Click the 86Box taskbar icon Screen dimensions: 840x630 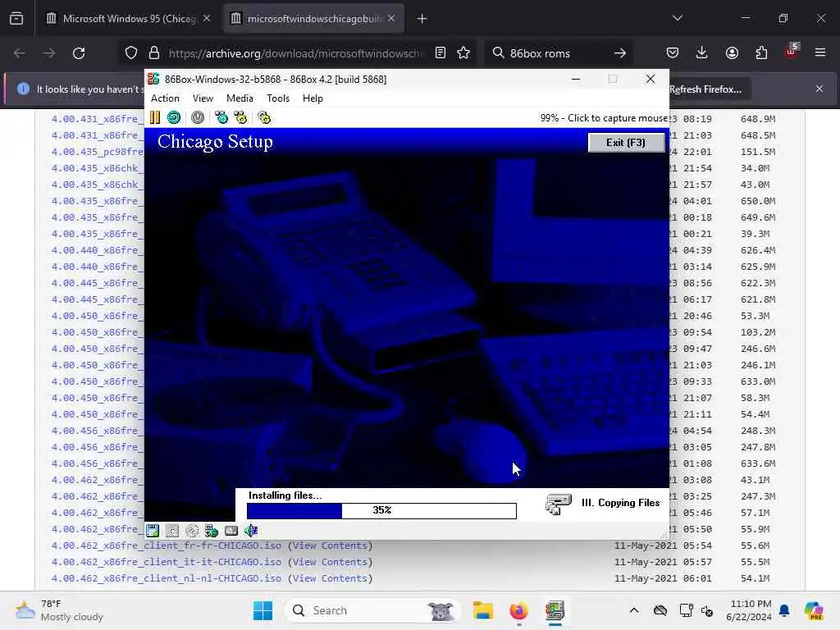click(555, 610)
